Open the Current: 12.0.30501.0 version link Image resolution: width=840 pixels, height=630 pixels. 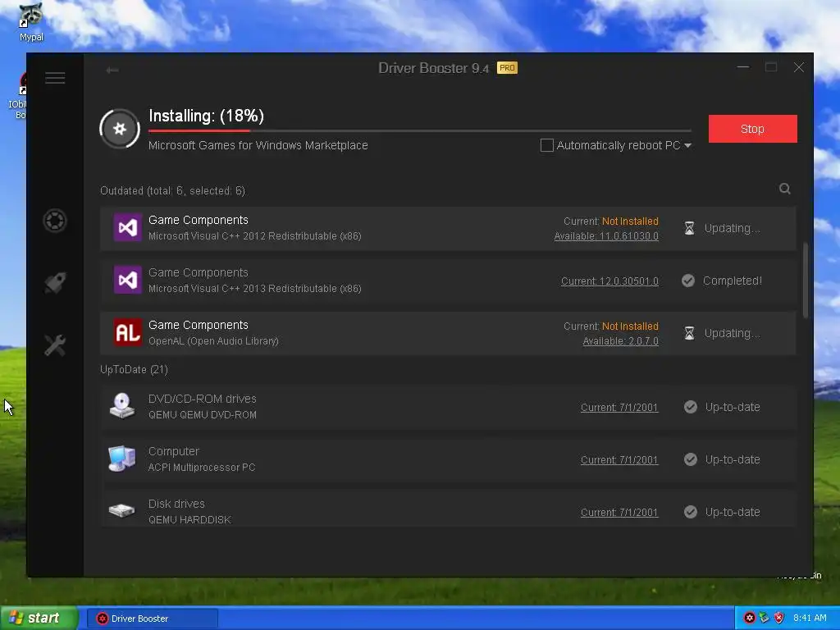point(609,281)
